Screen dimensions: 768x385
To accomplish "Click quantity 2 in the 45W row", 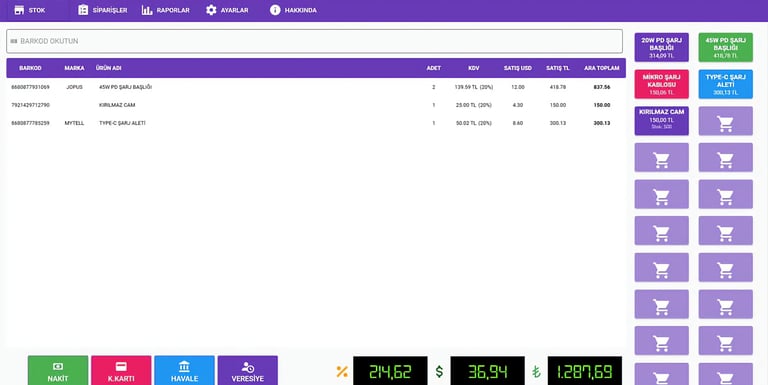I will pyautogui.click(x=433, y=87).
